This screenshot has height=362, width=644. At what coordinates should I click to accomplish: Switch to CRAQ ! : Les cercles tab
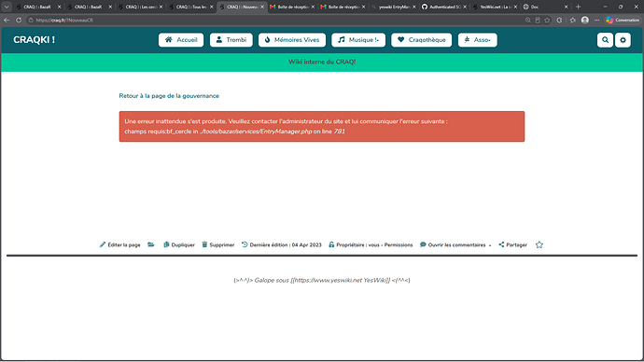click(140, 7)
